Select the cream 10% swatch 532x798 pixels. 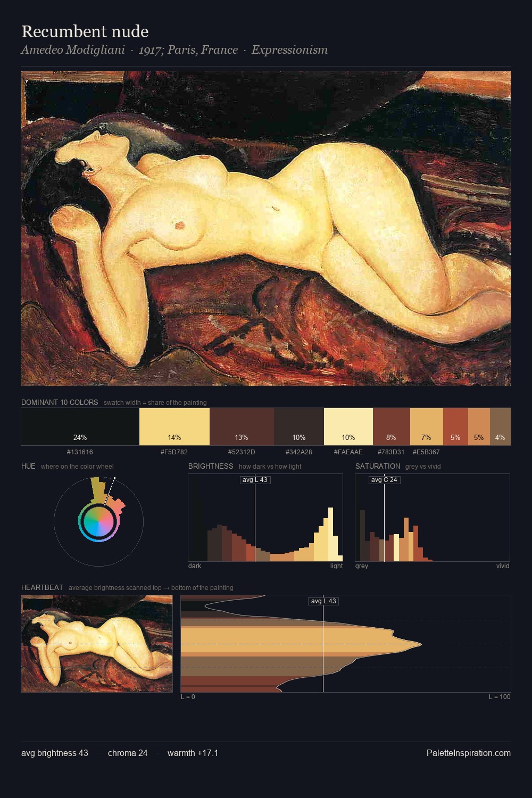pos(348,427)
